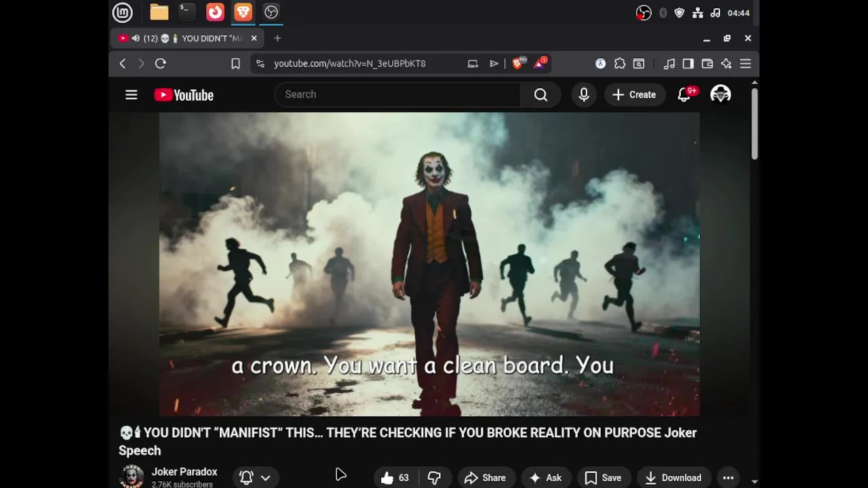The width and height of the screenshot is (868, 488).
Task: Click the magnifier search button
Action: [x=540, y=95]
